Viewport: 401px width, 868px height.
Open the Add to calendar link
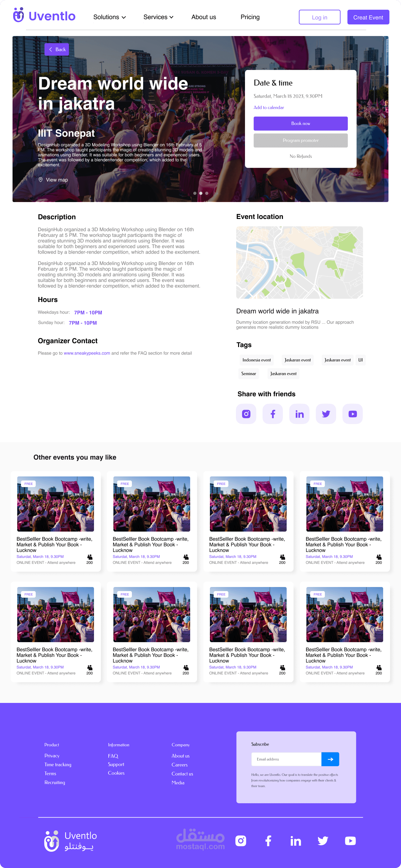[x=268, y=107]
